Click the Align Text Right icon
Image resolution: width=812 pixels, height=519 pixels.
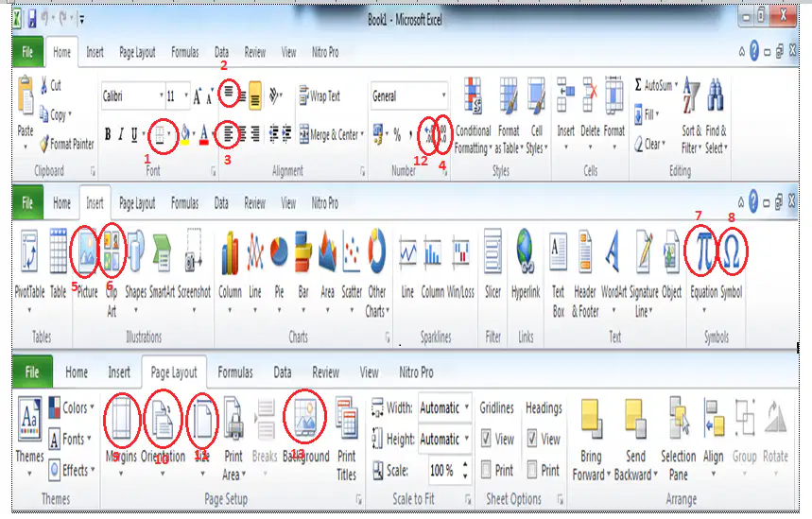(x=255, y=134)
